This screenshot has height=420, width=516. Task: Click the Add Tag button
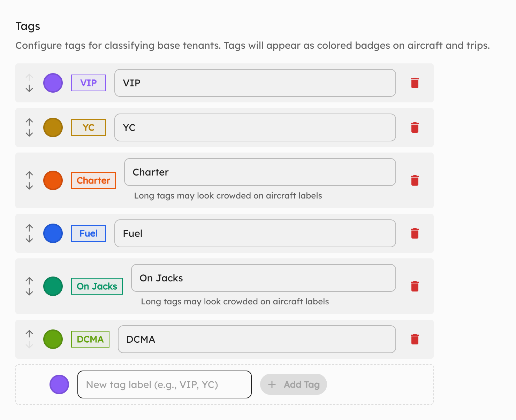coord(293,384)
